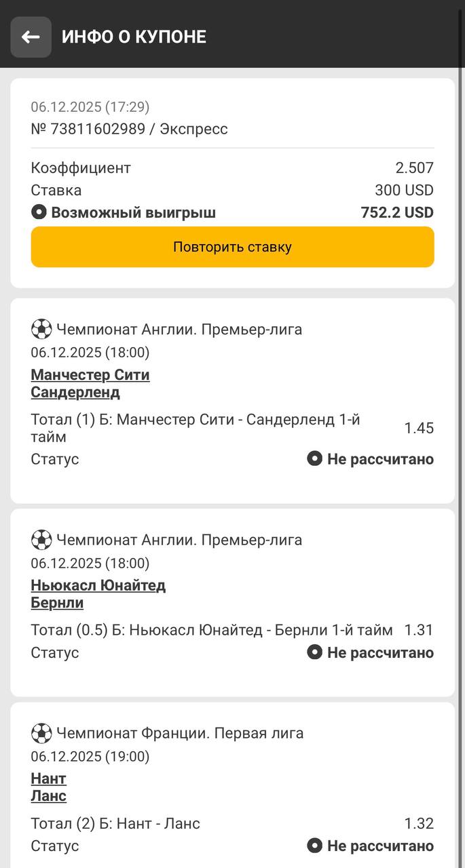Click the 1.31 odds value
465x868 pixels.
coord(419,630)
